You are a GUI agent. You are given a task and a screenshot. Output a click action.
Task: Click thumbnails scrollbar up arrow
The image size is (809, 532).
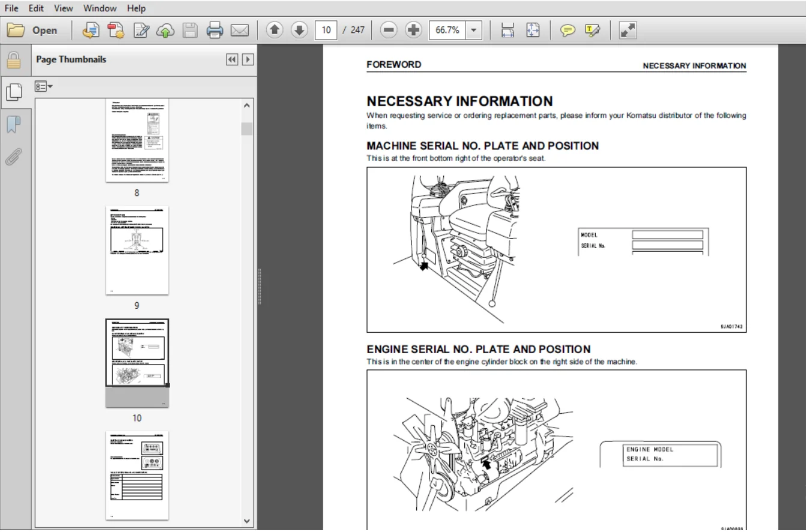(247, 106)
